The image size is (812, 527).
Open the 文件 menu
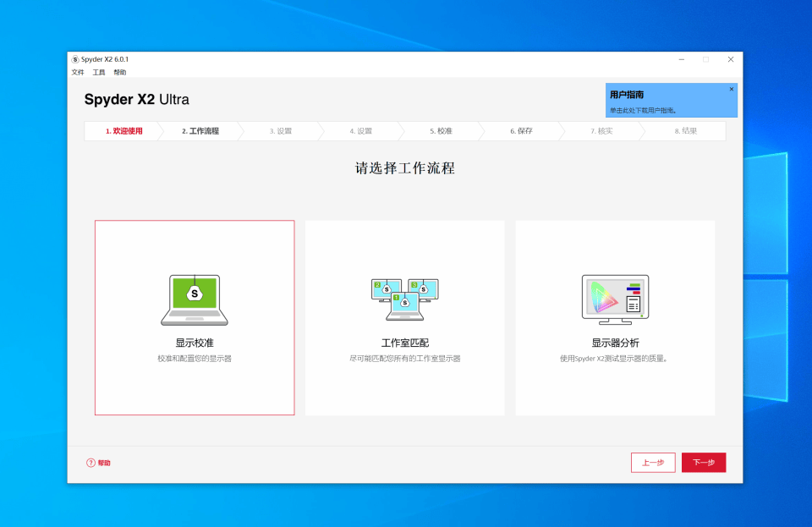tap(78, 72)
